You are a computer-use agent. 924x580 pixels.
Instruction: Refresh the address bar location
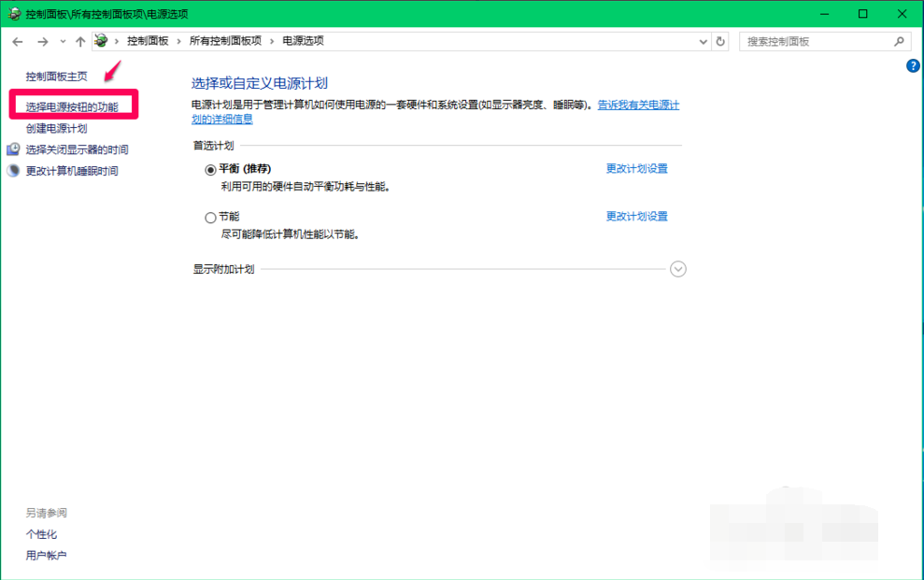(719, 42)
